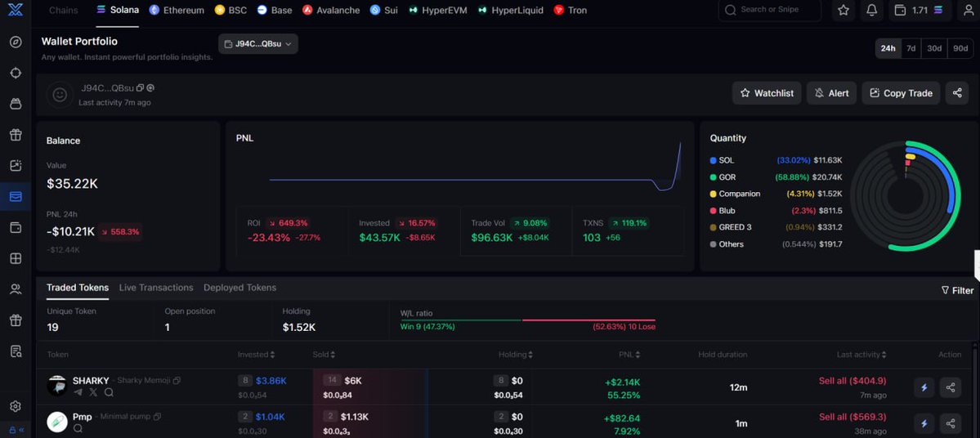980x438 pixels.
Task: Click the lock collapse-sidebar control
Action: pyautogui.click(x=16, y=430)
